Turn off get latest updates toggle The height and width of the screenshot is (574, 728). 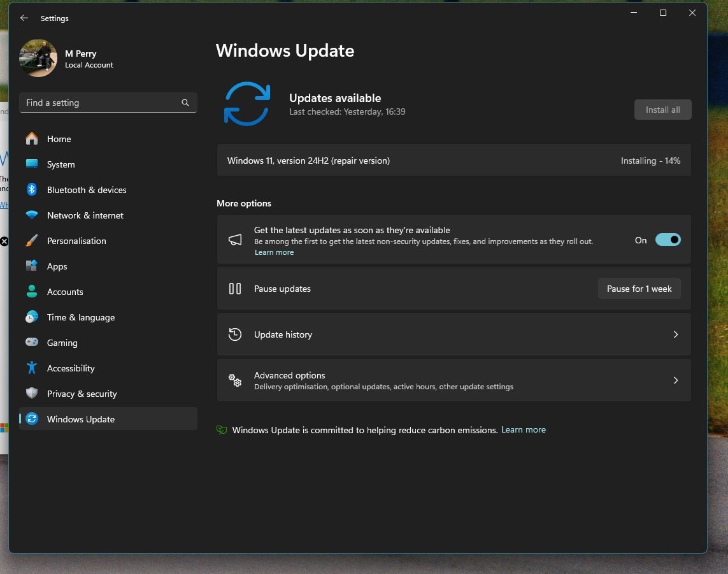667,240
